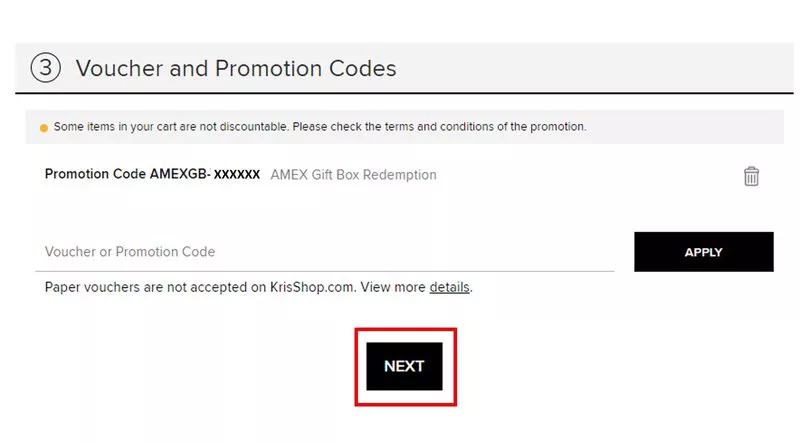Screen dimensions: 800x443
Task: Apply the entered voucher code
Action: coord(703,252)
